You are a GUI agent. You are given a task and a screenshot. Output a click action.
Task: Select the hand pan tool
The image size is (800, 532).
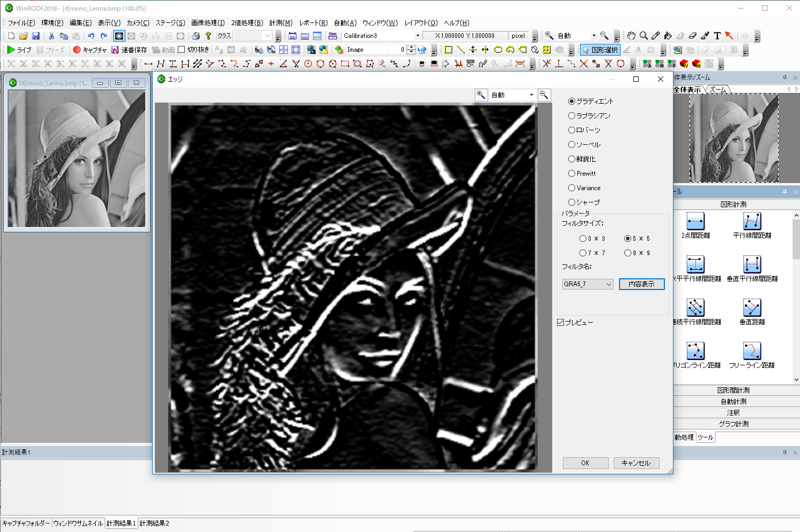(631, 36)
